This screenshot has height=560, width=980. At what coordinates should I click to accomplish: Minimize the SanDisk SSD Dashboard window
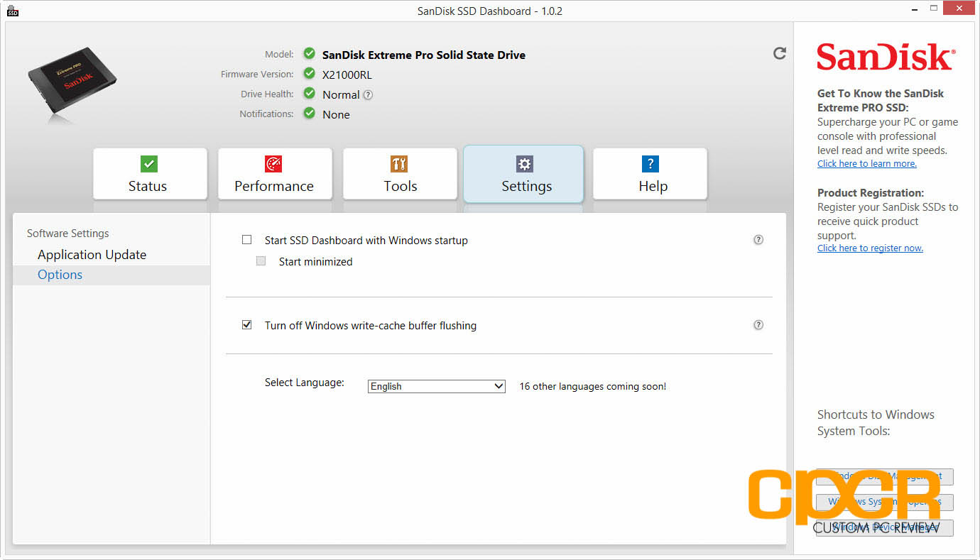915,9
